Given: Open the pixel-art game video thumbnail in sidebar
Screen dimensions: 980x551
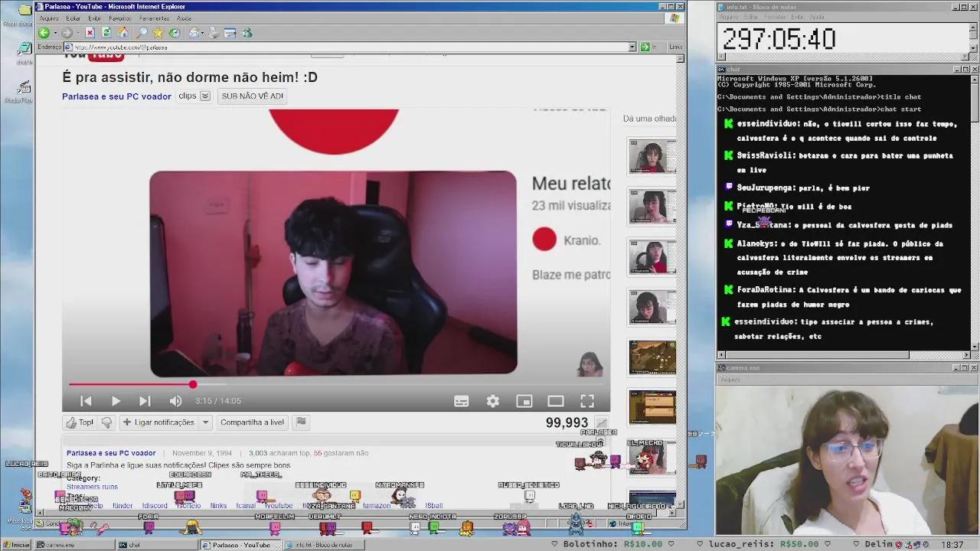Looking at the screenshot, I should [x=652, y=357].
